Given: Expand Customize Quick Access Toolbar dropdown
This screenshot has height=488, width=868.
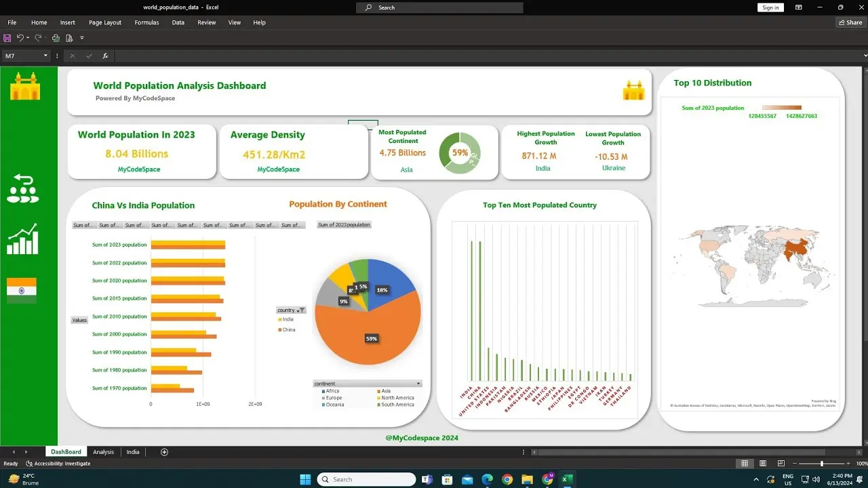Looking at the screenshot, I should point(82,38).
